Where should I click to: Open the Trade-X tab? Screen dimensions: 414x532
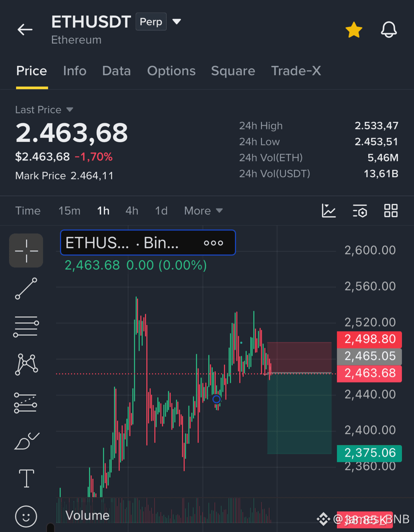click(x=296, y=71)
